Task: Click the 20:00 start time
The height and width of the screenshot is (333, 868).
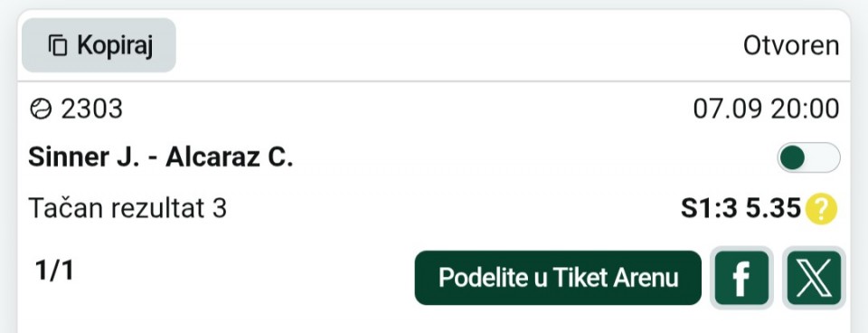Action: (805, 109)
